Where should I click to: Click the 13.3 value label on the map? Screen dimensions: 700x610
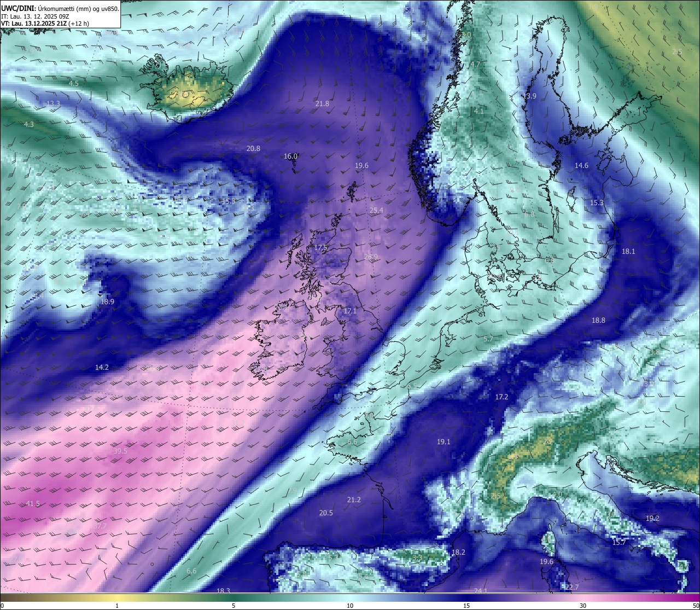[x=53, y=103]
